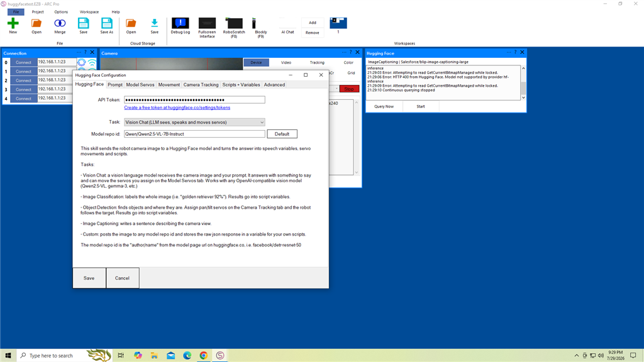Open help for the Camera panel
644x362 pixels.
(x=350, y=53)
